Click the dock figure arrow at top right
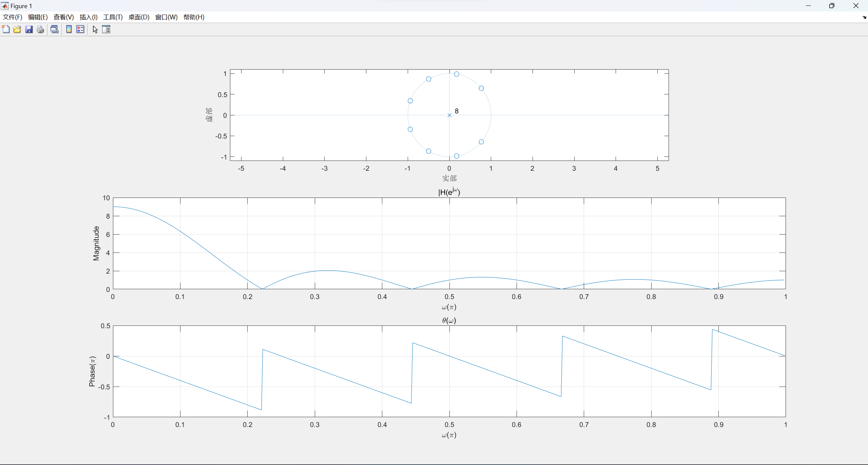The height and width of the screenshot is (465, 868). coord(864,17)
